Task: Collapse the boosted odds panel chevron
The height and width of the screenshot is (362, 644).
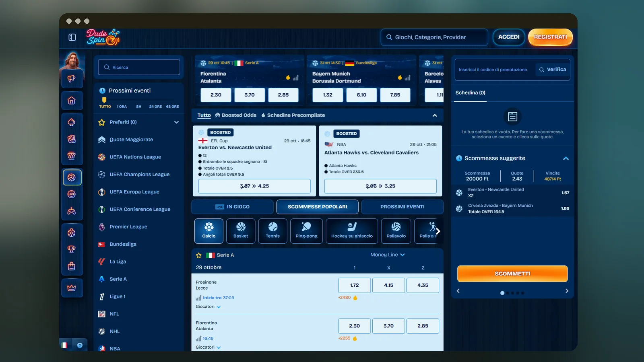Action: click(435, 115)
